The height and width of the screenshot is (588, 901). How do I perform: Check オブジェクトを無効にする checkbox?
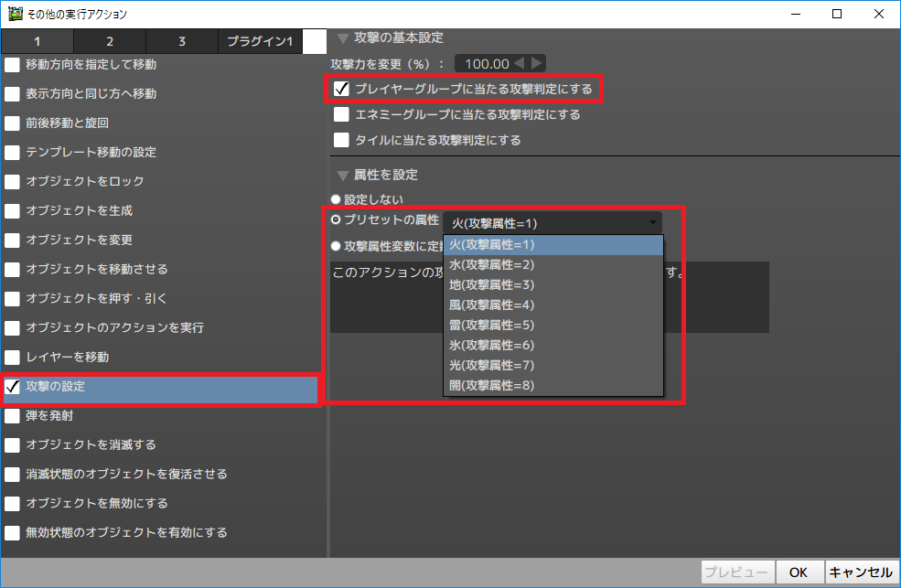[12, 504]
